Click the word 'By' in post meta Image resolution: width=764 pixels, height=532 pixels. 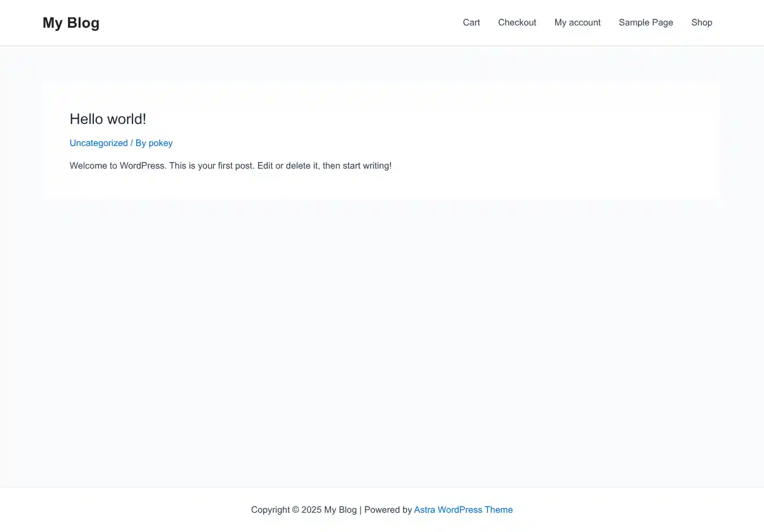pos(140,143)
